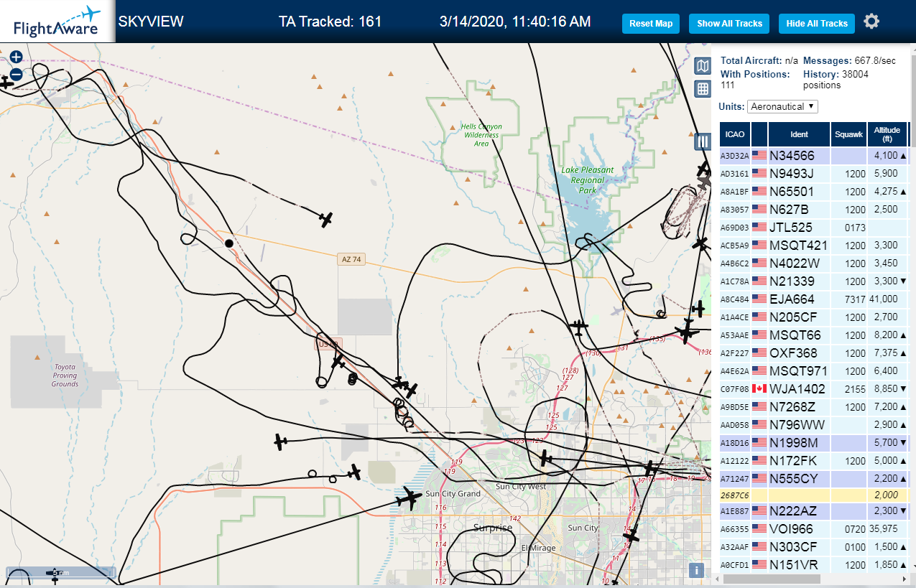Select flight JTL525 row

[814, 228]
